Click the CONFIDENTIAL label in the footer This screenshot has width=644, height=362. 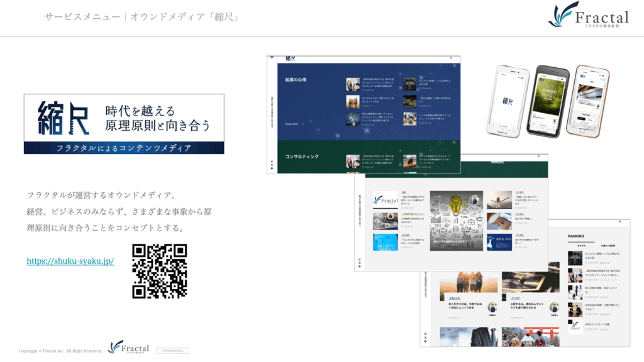172,351
